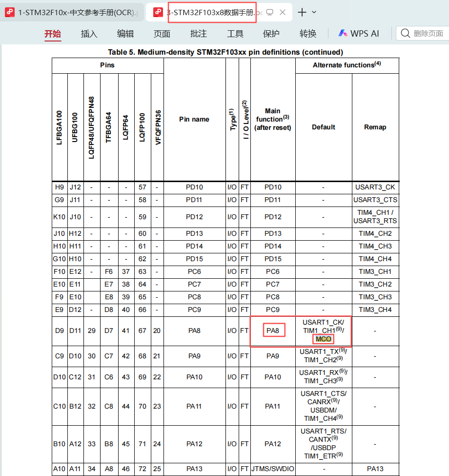Click PA8 in the Main function column
The height and width of the screenshot is (476, 449).
(x=273, y=331)
